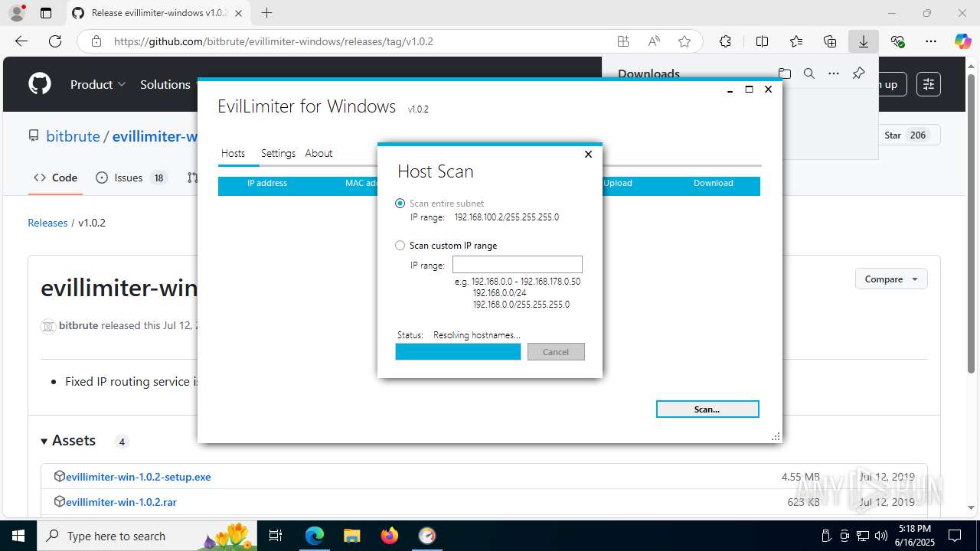This screenshot has height=551, width=980.
Task: Close the Release evillimiter-windows tab
Action: [x=237, y=13]
